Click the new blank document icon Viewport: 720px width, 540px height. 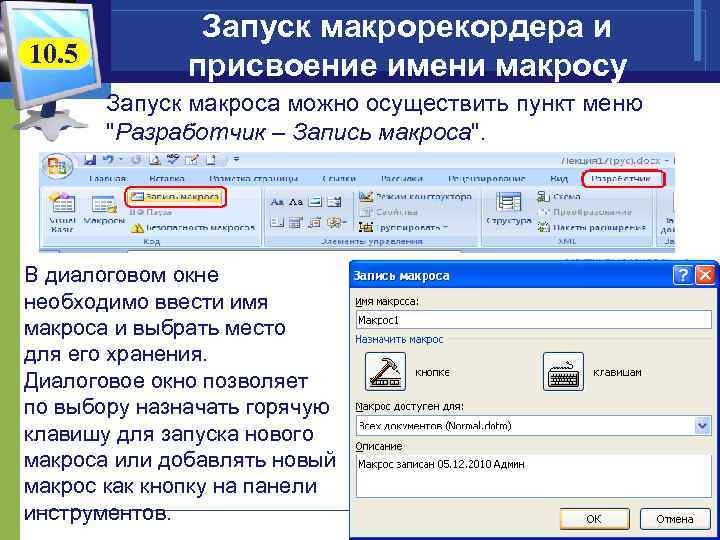pos(210,160)
